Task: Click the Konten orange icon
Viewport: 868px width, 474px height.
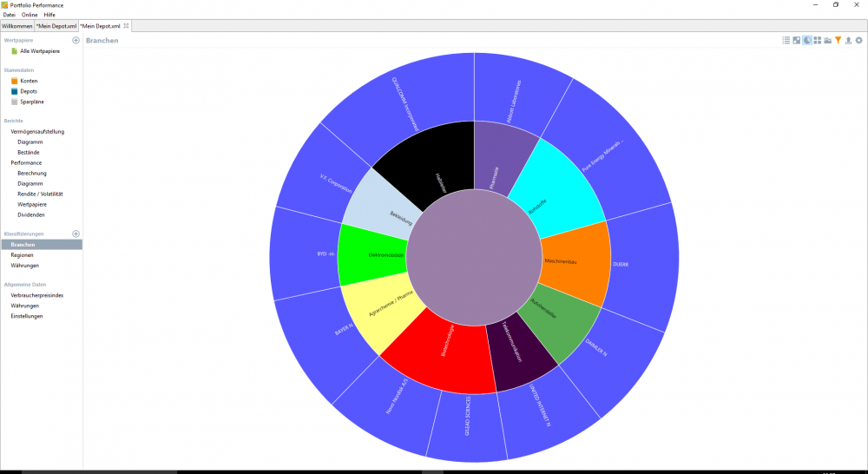Action: [x=15, y=81]
